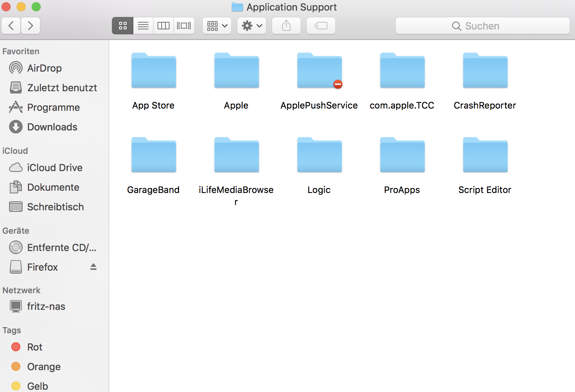This screenshot has width=575, height=392.
Task: Open Programme in the sidebar
Action: [x=55, y=107]
